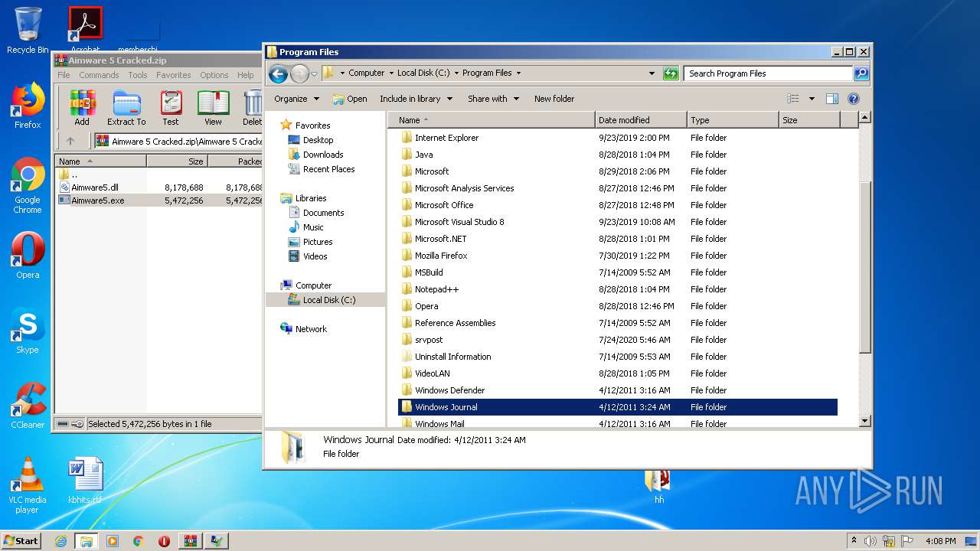Click the Open button in Explorer toolbar
This screenshot has height=551, width=980.
coord(349,99)
